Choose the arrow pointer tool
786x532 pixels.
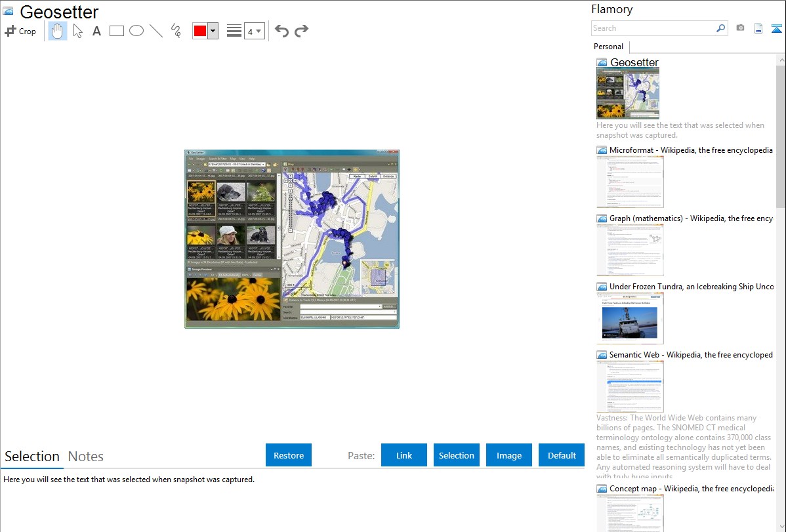point(77,31)
